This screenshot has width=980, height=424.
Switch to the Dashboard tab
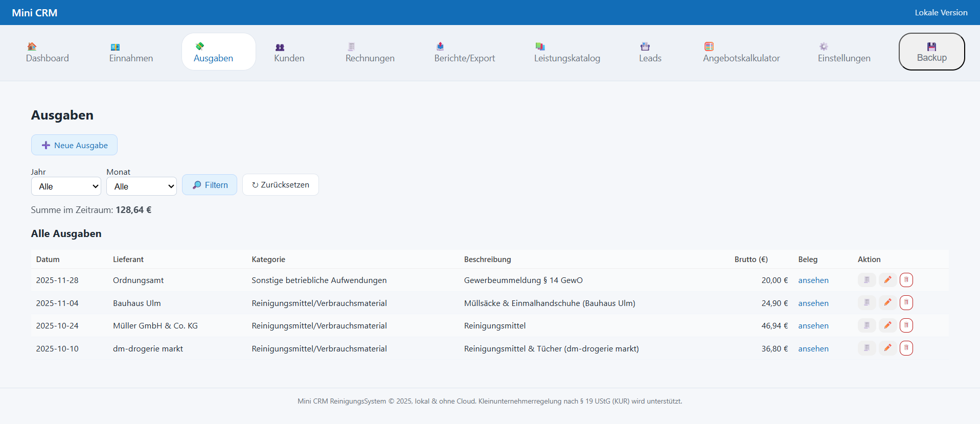point(48,52)
